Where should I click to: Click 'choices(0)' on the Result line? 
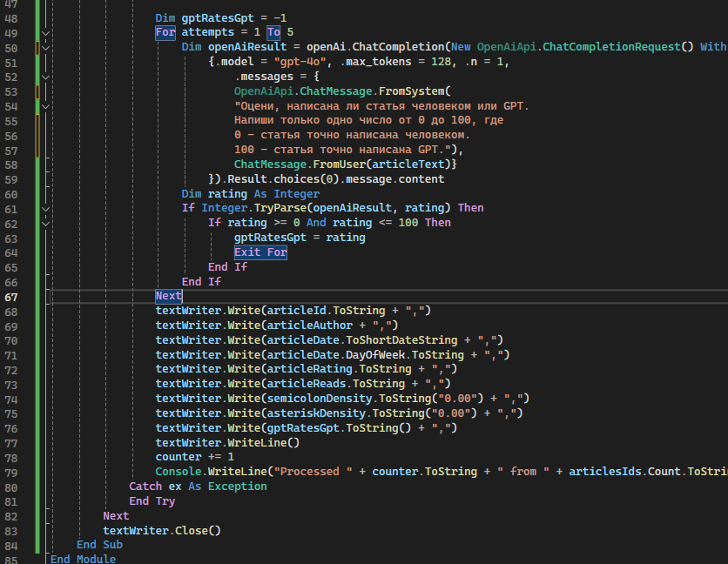click(306, 179)
